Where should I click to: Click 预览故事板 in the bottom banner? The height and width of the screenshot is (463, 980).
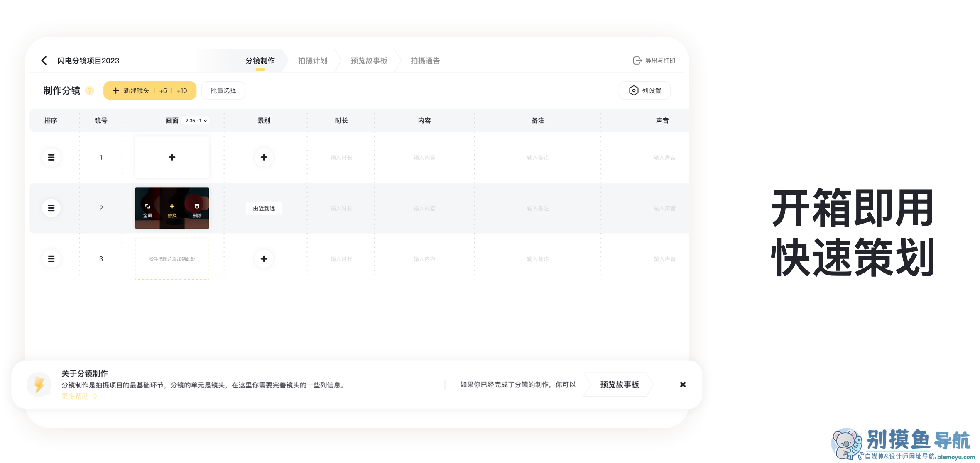(619, 385)
